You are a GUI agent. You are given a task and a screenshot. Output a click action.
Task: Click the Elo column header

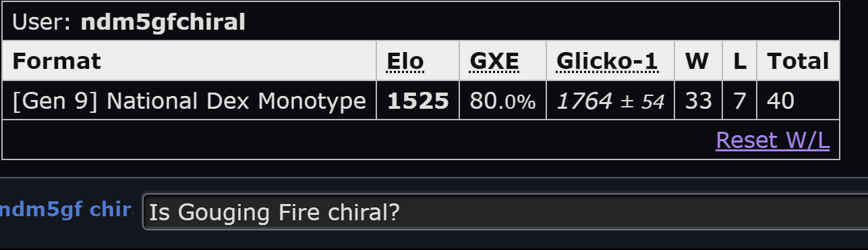(x=405, y=61)
